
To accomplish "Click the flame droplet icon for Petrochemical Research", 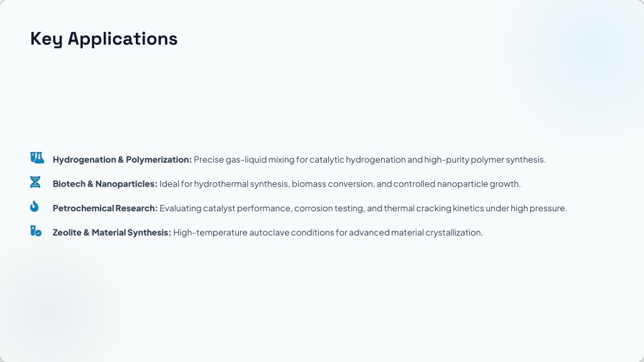I will coord(35,206).
